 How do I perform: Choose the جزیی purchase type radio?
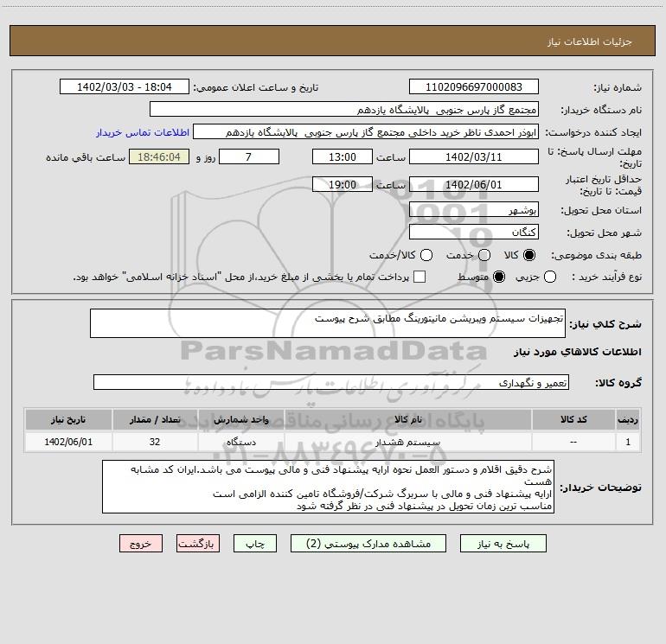tap(550, 277)
